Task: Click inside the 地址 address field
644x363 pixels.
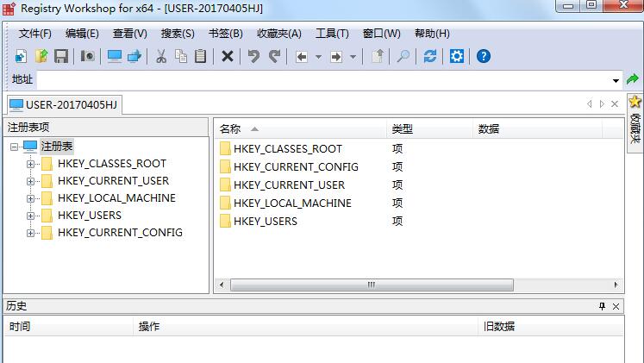Action: tap(323, 79)
